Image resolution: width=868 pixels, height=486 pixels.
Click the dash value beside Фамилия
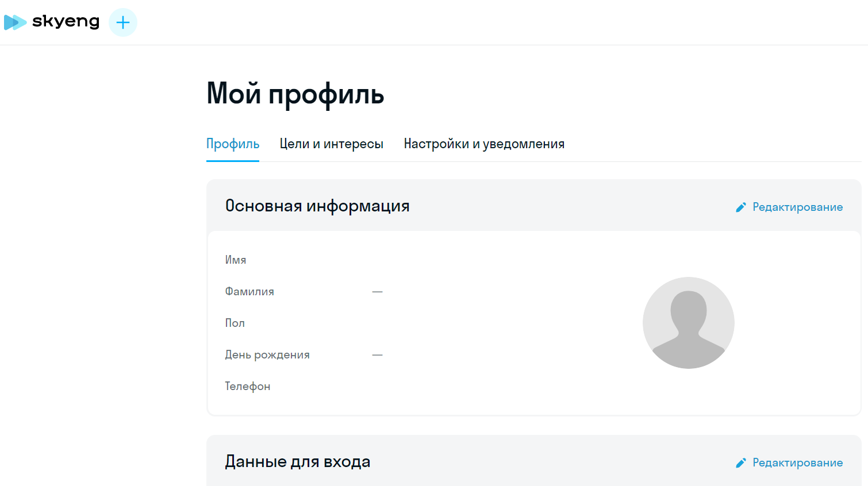pyautogui.click(x=377, y=292)
